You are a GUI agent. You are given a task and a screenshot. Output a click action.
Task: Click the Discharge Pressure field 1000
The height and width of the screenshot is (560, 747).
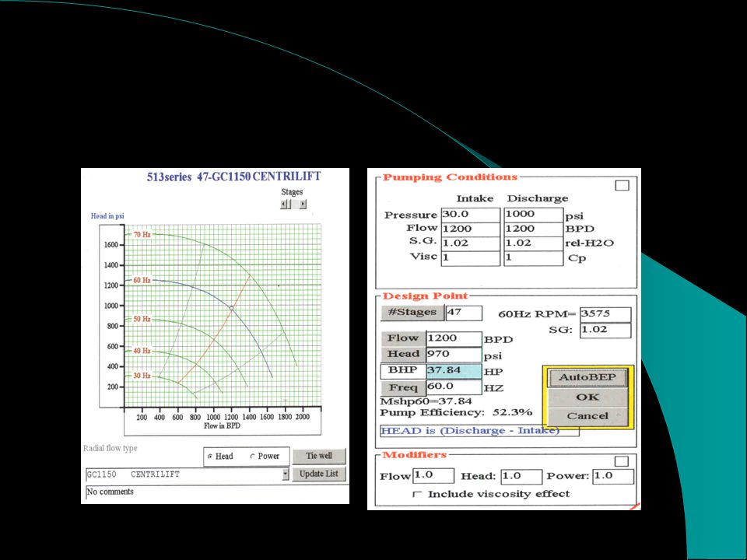coord(534,215)
